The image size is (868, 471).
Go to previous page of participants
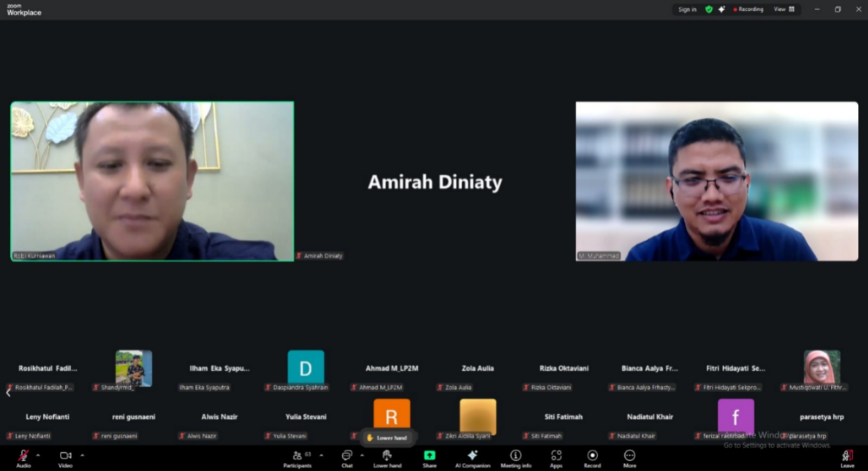(x=8, y=393)
